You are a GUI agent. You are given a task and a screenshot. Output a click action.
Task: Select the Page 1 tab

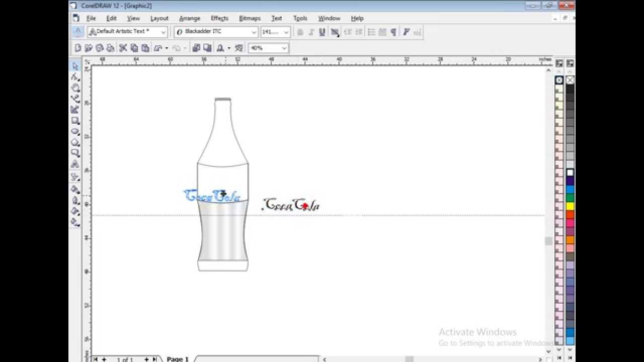(x=177, y=359)
